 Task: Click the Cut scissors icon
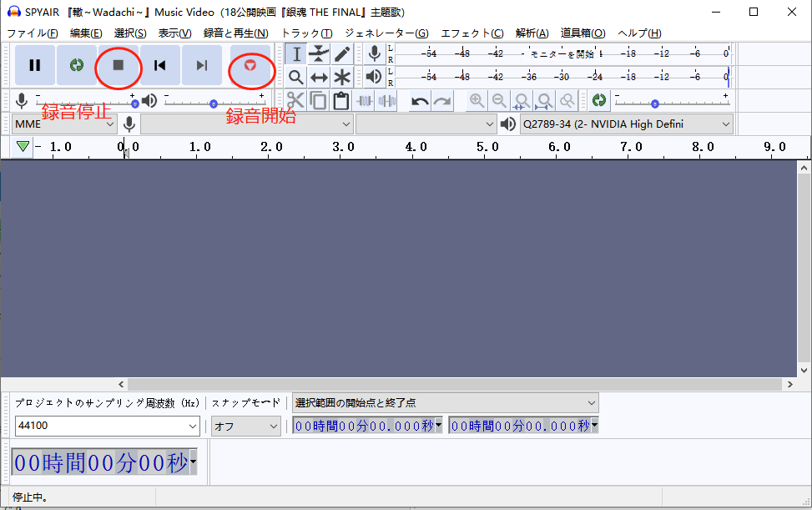click(295, 100)
